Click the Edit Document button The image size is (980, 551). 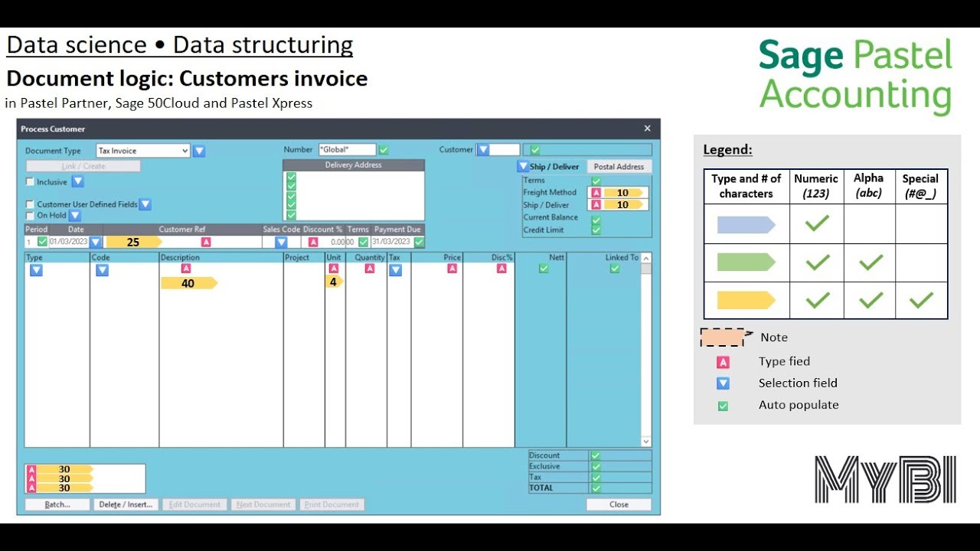tap(194, 504)
